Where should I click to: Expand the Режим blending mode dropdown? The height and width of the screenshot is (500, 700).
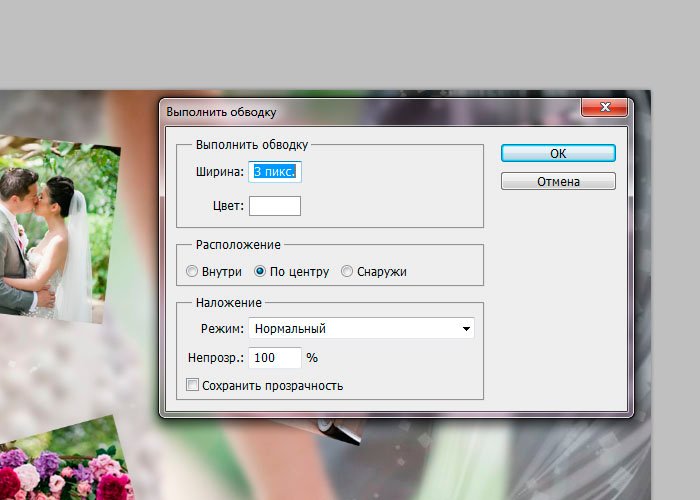pos(360,328)
